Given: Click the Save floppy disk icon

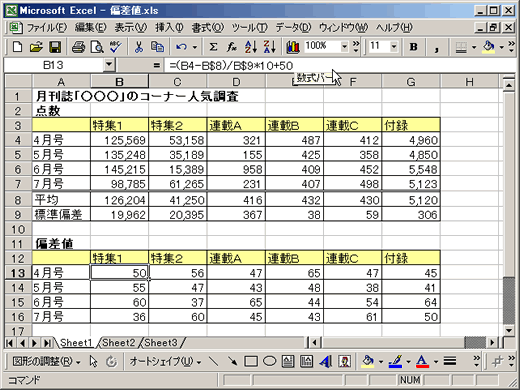Looking at the screenshot, I should [55, 47].
